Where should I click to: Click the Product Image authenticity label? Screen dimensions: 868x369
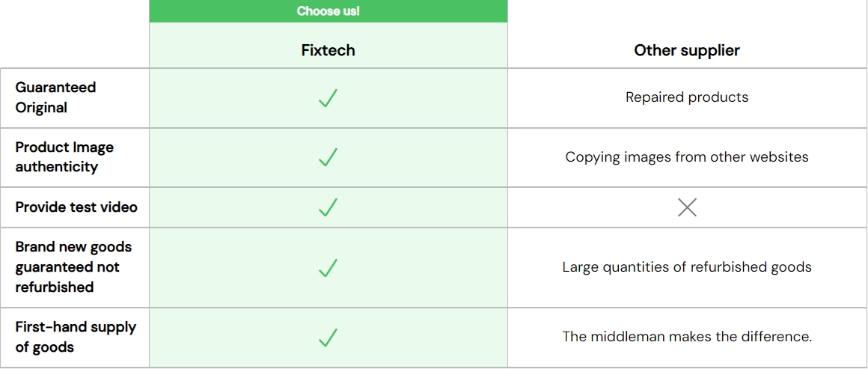pos(64,157)
